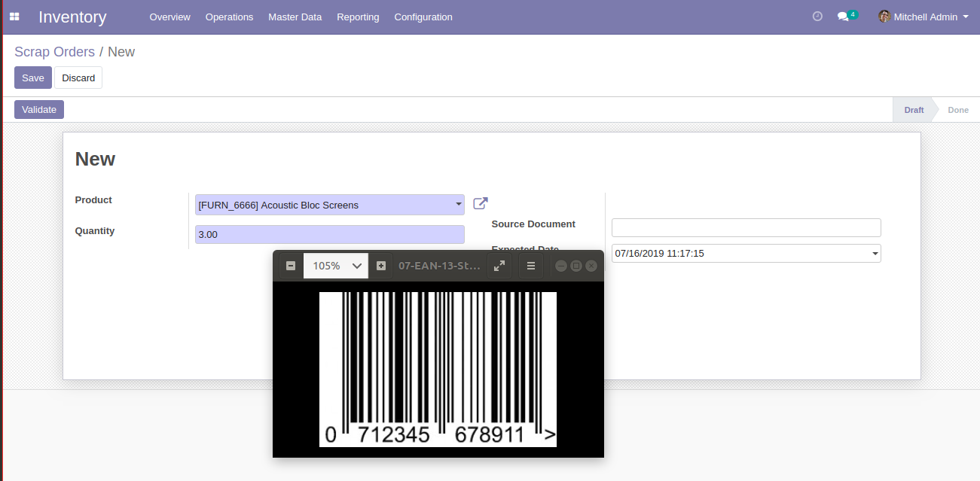Viewport: 980px width, 481px height.
Task: Zoom in with the viewer plus icon
Action: click(381, 266)
